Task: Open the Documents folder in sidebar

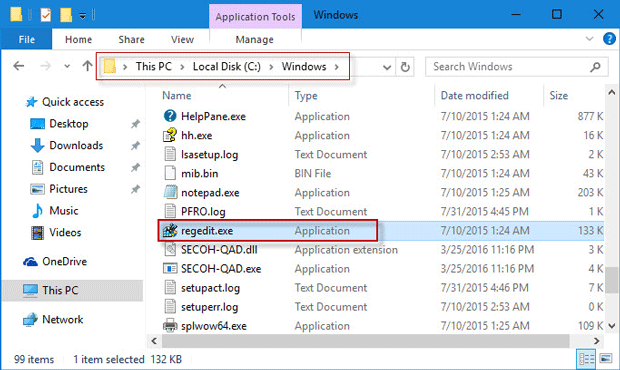Action: [68, 167]
